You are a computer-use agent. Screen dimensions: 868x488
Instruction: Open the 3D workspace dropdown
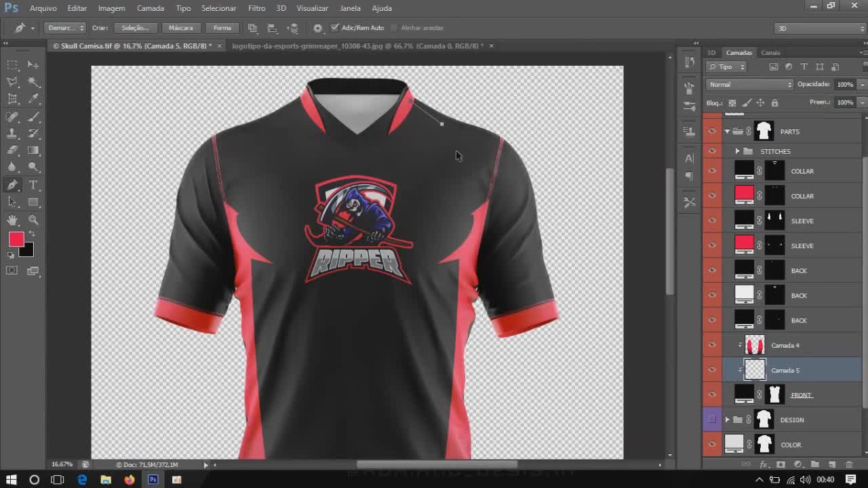[x=820, y=28]
